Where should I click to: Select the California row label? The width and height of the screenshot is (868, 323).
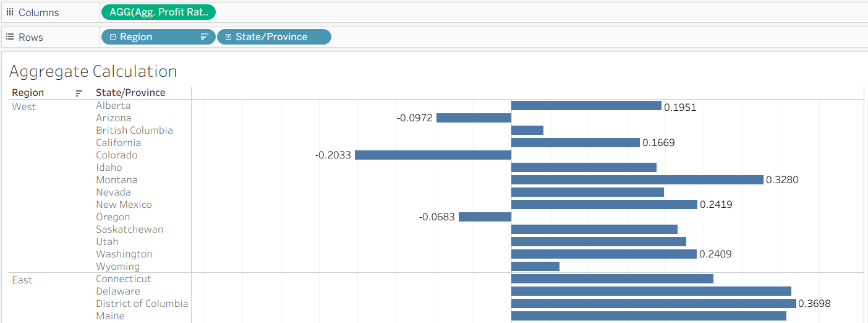pos(117,142)
